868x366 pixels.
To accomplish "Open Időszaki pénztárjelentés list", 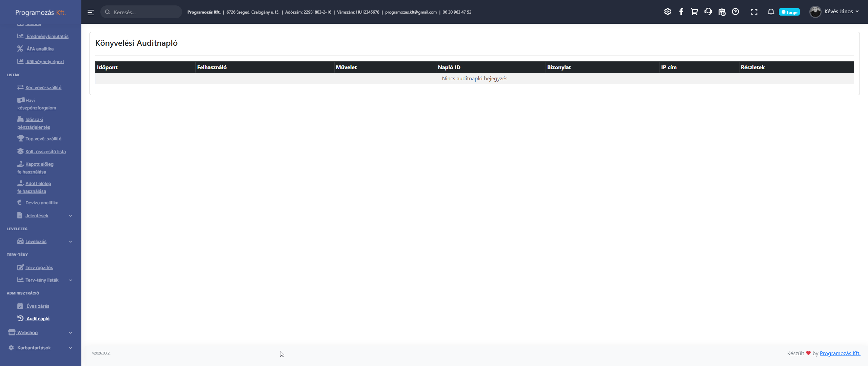I will point(34,123).
